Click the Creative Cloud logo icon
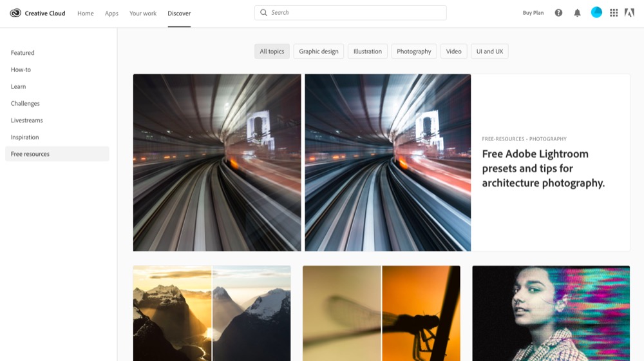Screen dimensions: 644x361 (x=15, y=13)
